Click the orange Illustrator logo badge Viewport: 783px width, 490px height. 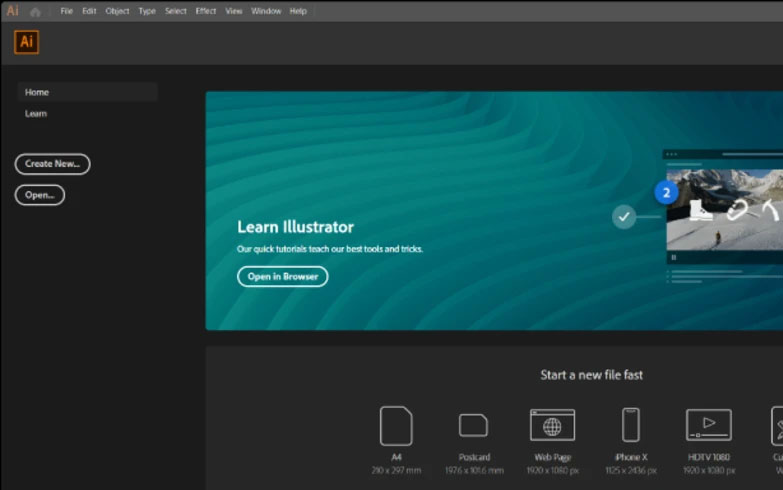pyautogui.click(x=26, y=42)
